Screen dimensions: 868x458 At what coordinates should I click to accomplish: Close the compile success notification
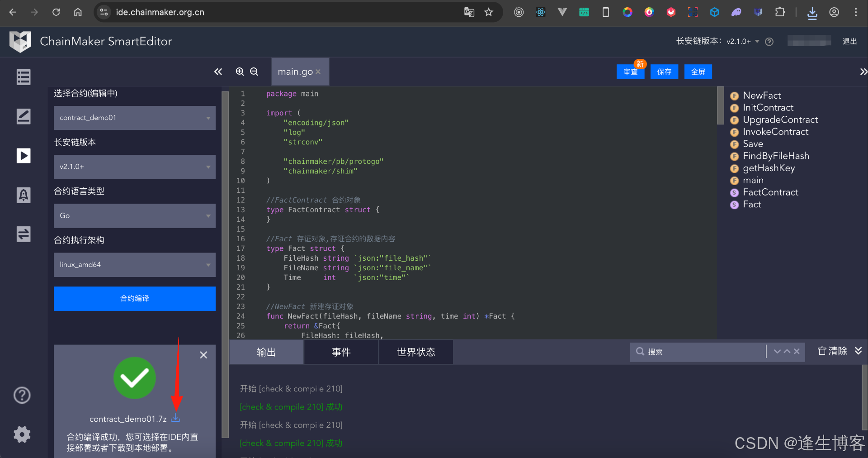click(x=203, y=355)
